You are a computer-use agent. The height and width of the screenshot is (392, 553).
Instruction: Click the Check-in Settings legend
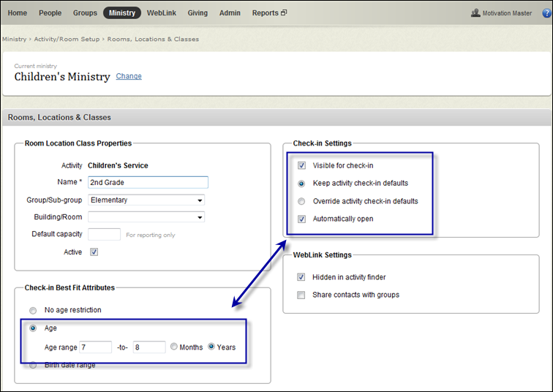click(323, 143)
